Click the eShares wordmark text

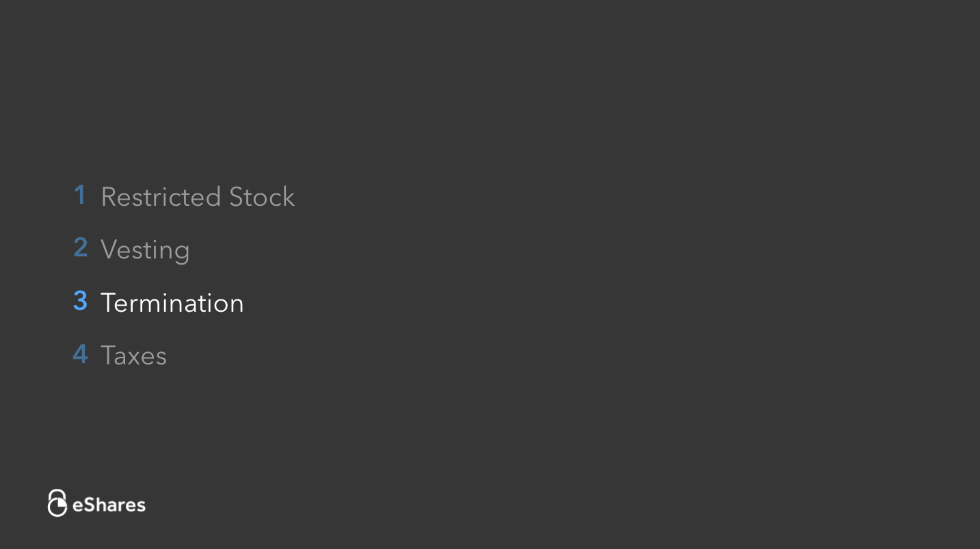tap(109, 505)
